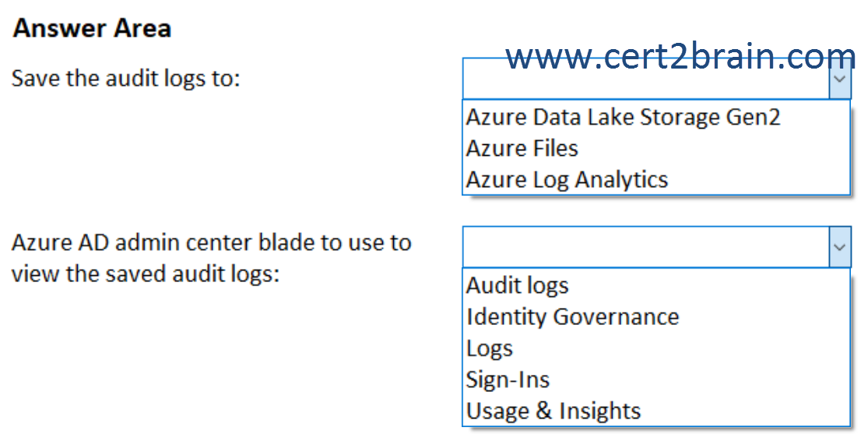Image resolution: width=868 pixels, height=445 pixels.
Task: Click the 'view the saved audit logs:' text line
Action: (x=146, y=274)
